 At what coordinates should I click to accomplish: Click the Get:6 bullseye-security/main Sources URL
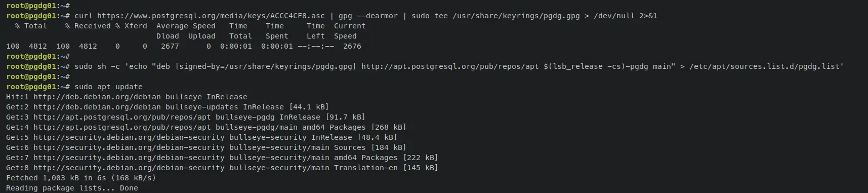point(129,147)
